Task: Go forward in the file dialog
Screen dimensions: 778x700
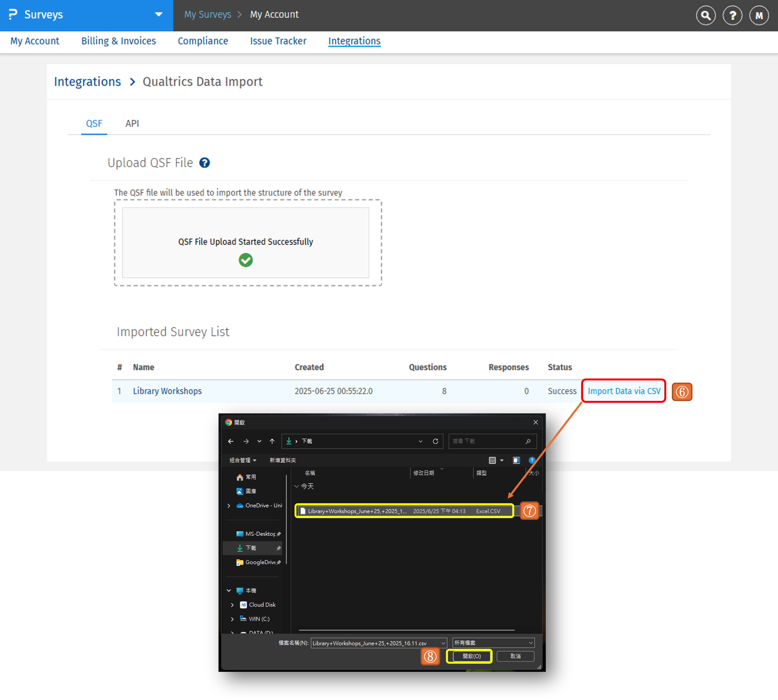Action: point(246,441)
